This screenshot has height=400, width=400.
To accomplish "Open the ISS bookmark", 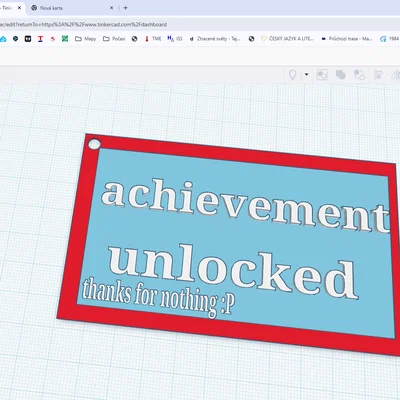I will coord(175,39).
